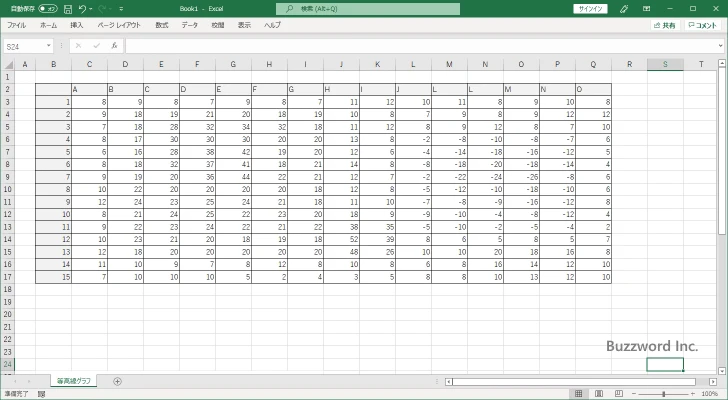Viewport: 728px width, 400px height.
Task: Open the 挿入 ribbon tab
Action: coord(77,25)
